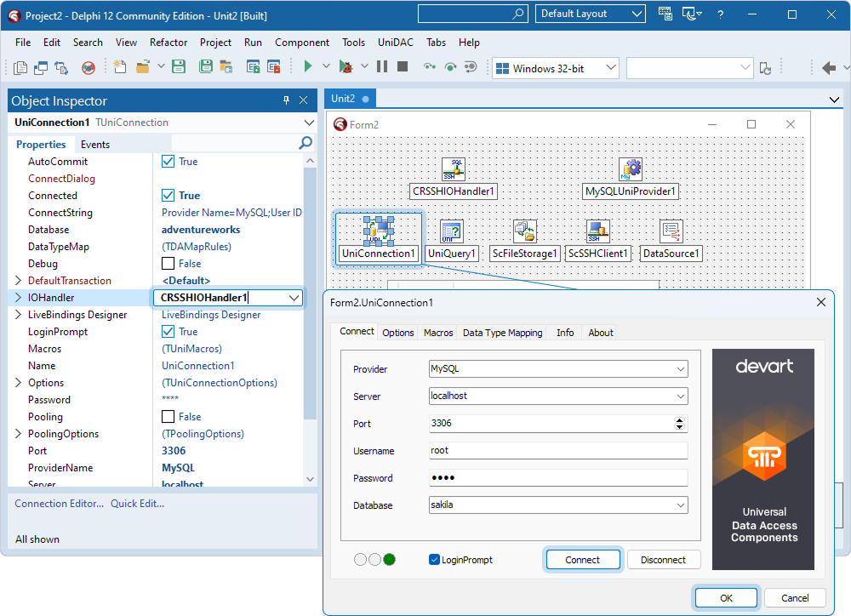Select the MySQLUniProvider1 component icon
Screen dimensions: 851x616
pos(631,169)
